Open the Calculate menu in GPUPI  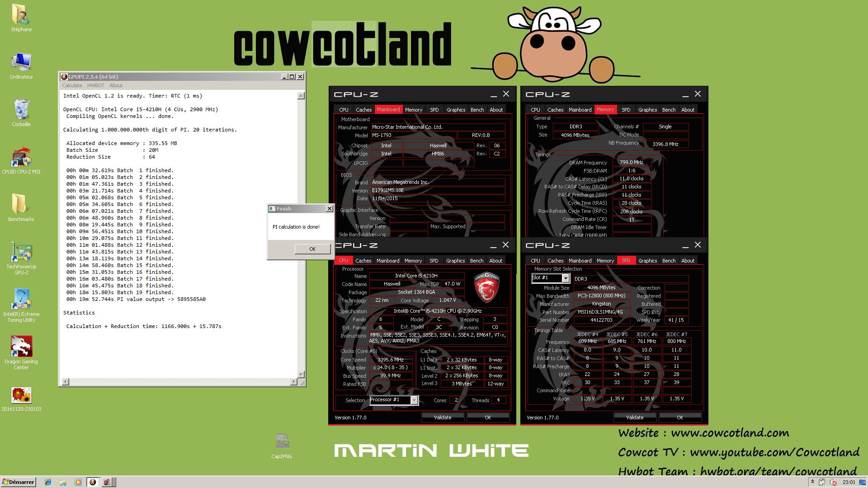click(x=72, y=85)
